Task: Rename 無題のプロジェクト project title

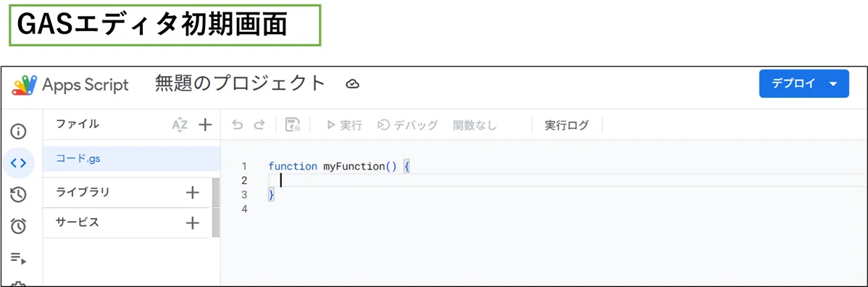Action: click(240, 83)
